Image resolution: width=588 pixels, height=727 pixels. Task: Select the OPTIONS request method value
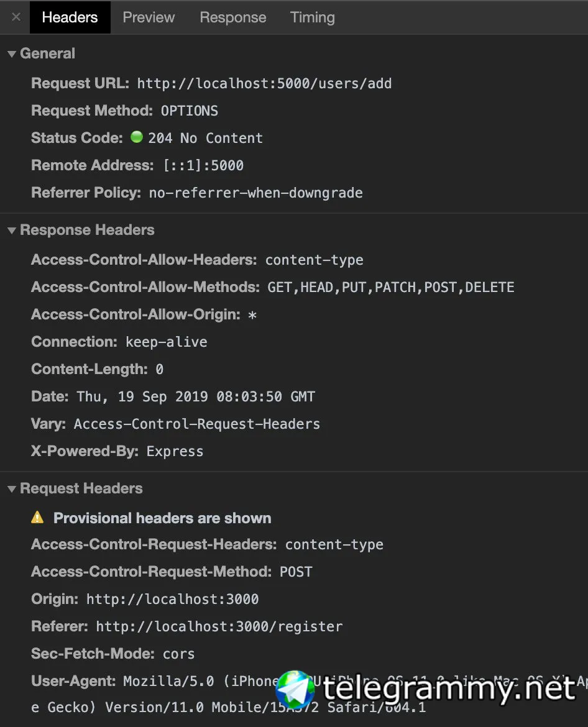click(189, 111)
